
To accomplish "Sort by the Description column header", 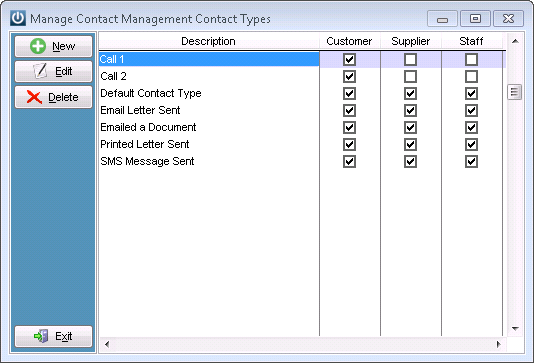I will [208, 41].
